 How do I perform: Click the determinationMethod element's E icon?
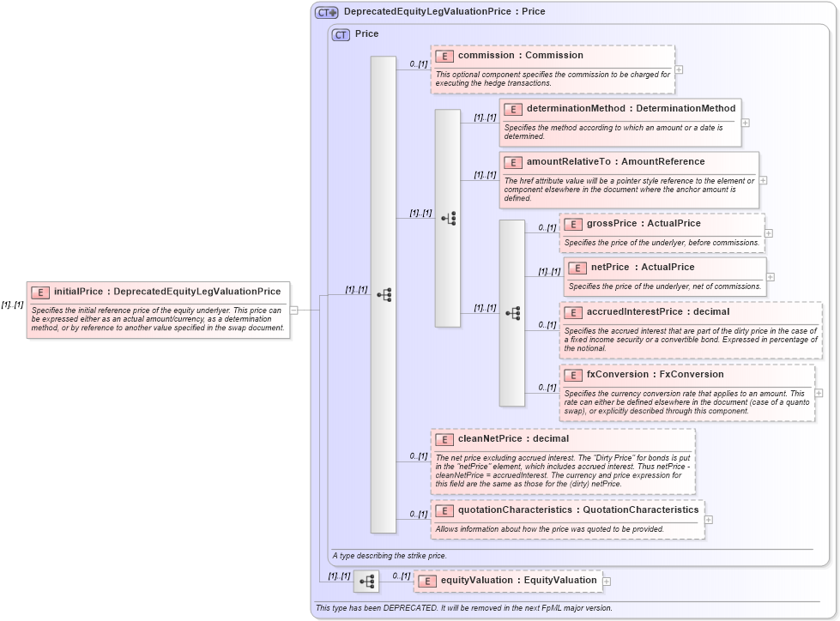513,109
